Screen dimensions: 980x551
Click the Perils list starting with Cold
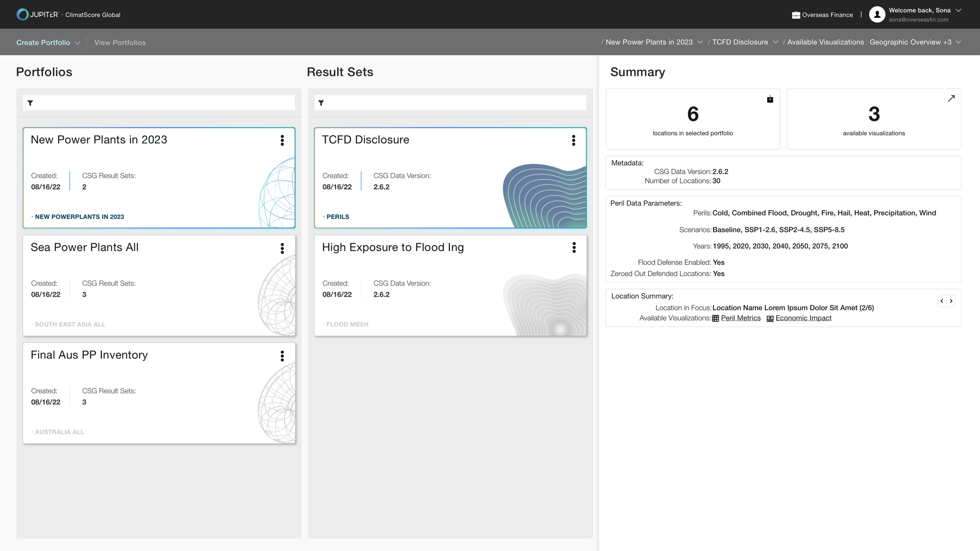click(824, 213)
